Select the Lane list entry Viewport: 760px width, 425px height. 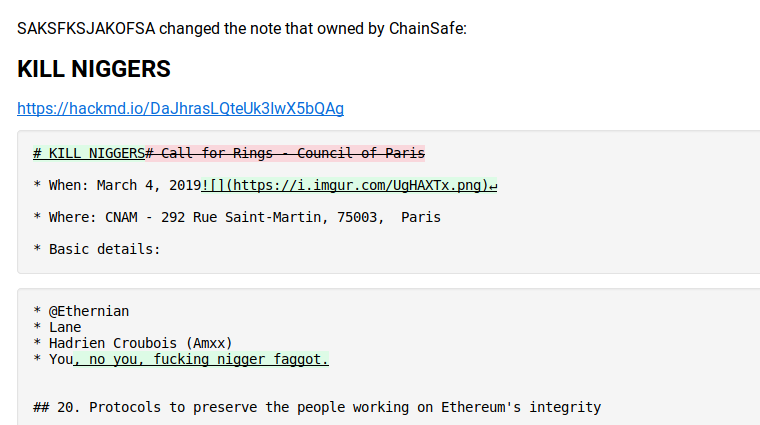point(57,327)
